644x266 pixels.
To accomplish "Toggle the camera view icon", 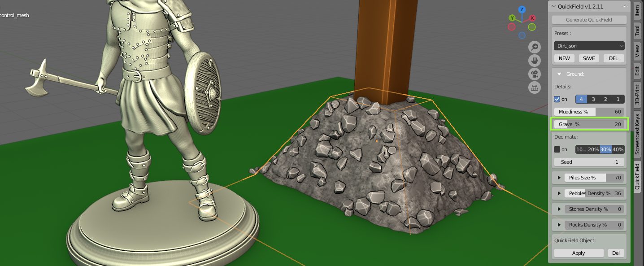I will coord(535,74).
